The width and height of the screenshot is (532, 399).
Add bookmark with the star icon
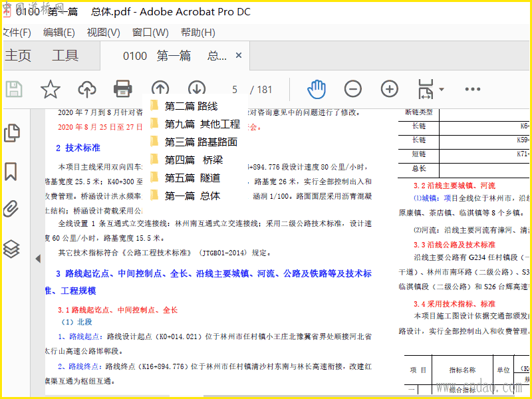click(51, 89)
